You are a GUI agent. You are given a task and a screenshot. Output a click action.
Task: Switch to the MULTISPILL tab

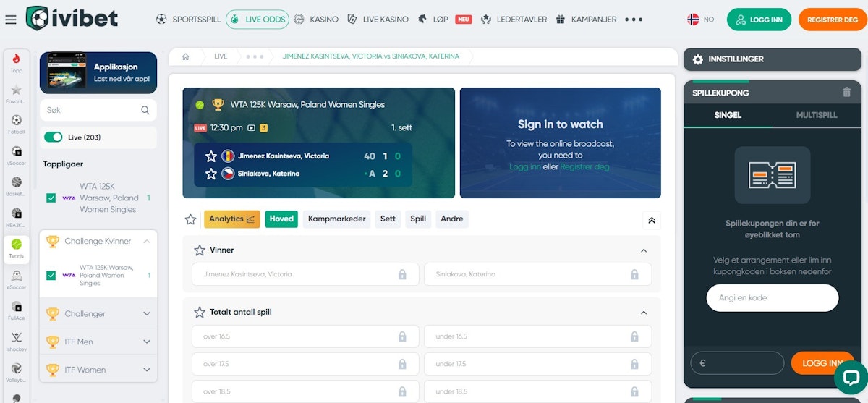(817, 115)
